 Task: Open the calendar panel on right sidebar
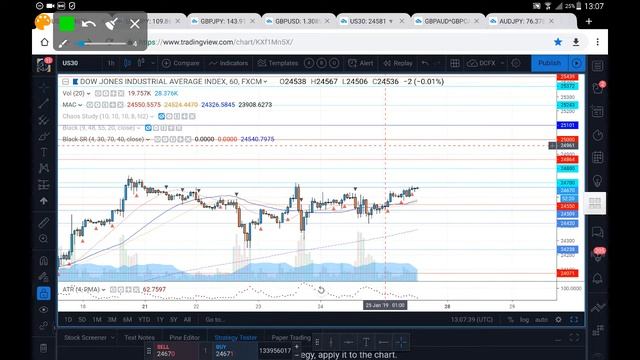click(x=598, y=158)
